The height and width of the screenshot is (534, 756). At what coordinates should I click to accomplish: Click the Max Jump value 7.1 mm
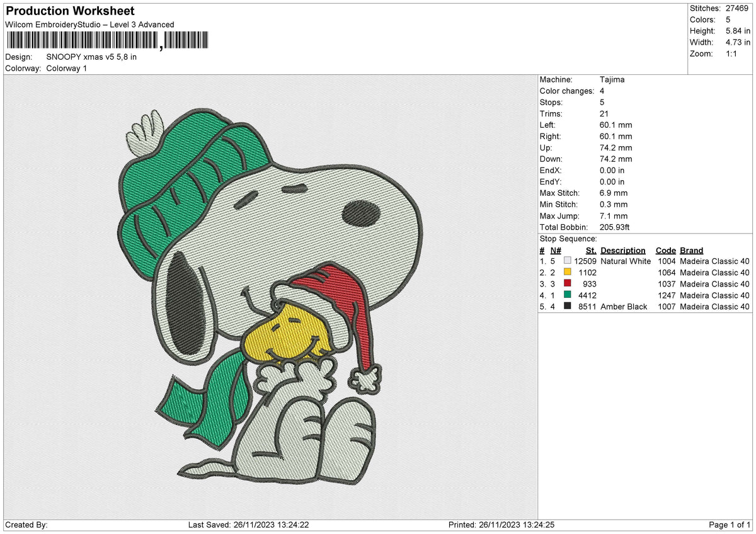pos(614,216)
